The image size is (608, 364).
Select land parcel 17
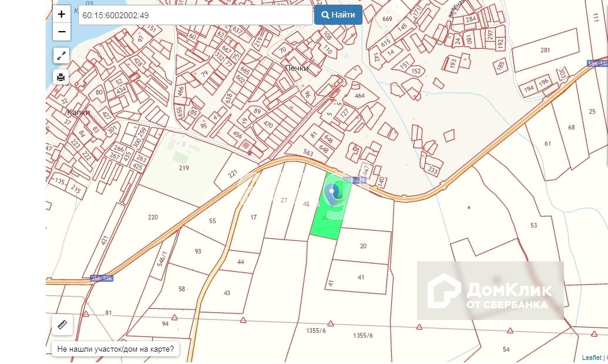pyautogui.click(x=253, y=217)
